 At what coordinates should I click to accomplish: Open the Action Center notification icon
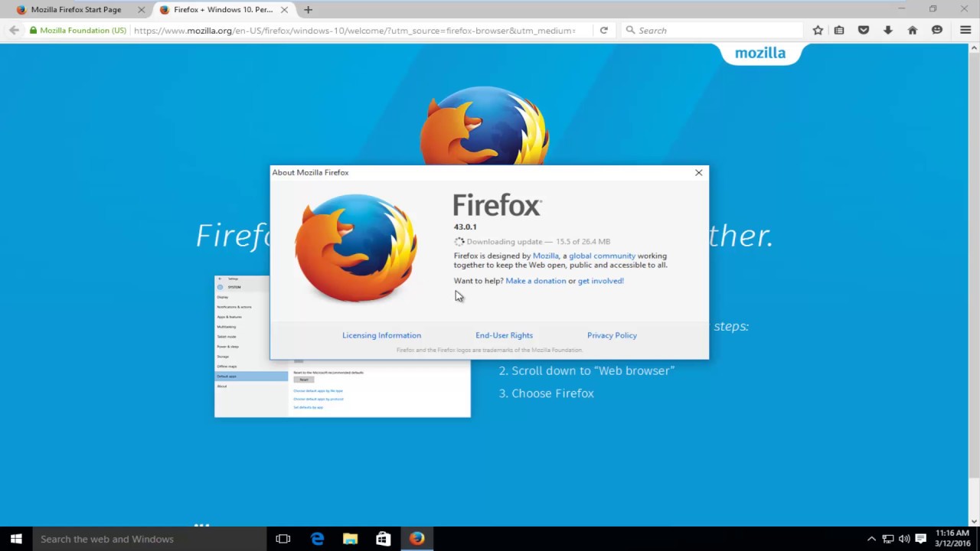point(920,539)
